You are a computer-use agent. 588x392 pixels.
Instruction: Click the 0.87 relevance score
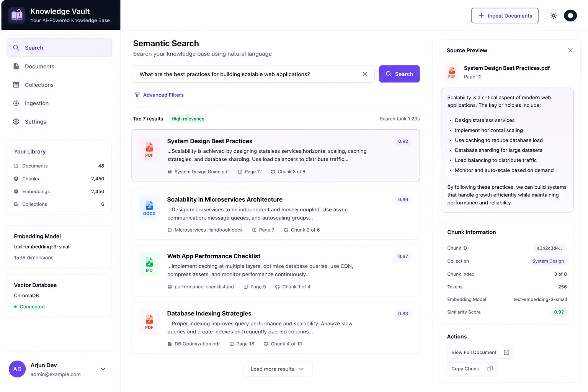coord(403,256)
